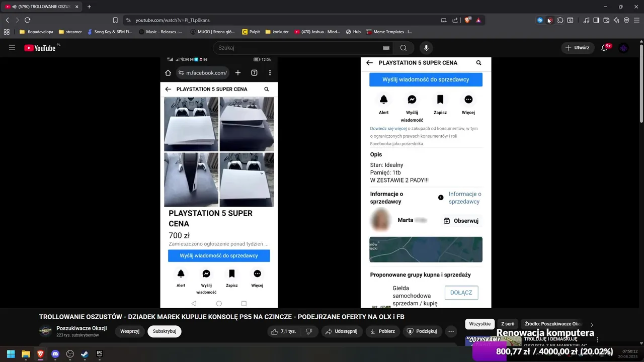644x362 pixels.
Task: Show next filter chips with arrow
Action: coord(592,325)
